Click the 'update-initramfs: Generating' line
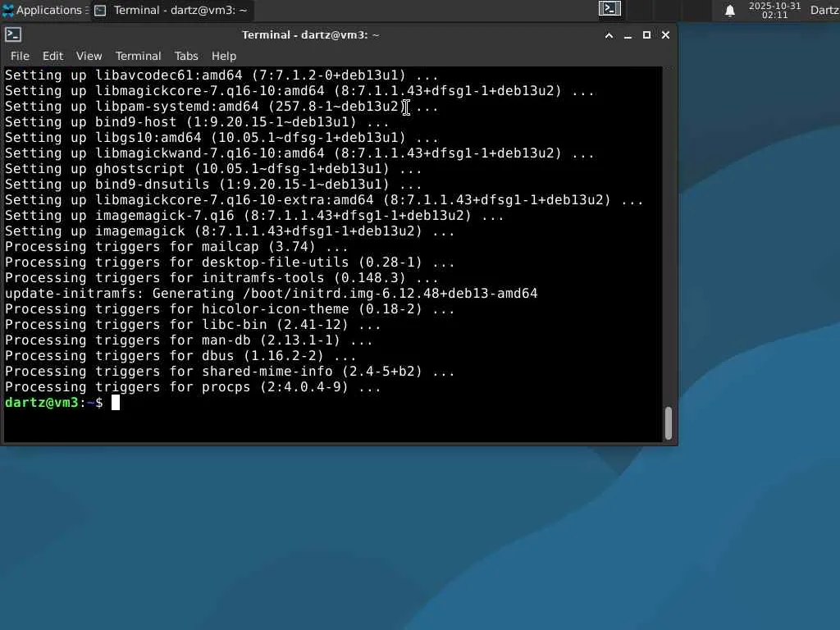The height and width of the screenshot is (630, 840). 271,294
